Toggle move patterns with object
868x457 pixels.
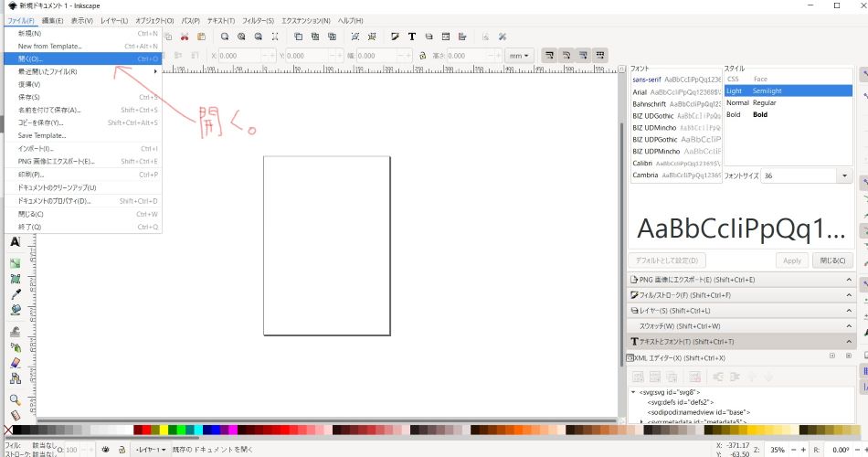(600, 55)
